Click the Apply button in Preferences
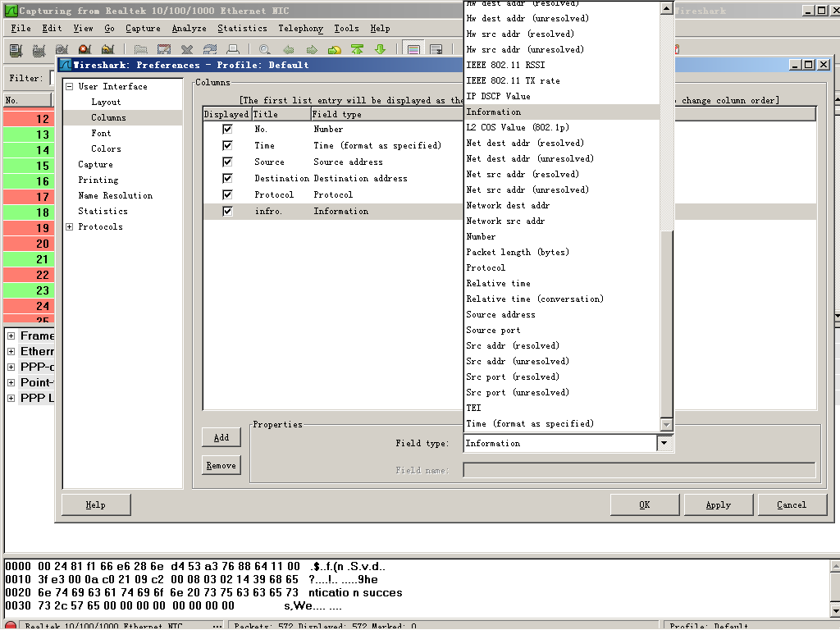840x630 pixels. (719, 504)
